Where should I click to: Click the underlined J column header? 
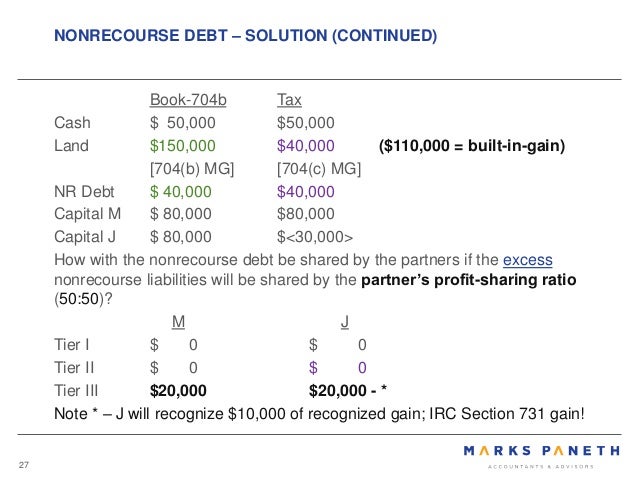click(x=345, y=322)
